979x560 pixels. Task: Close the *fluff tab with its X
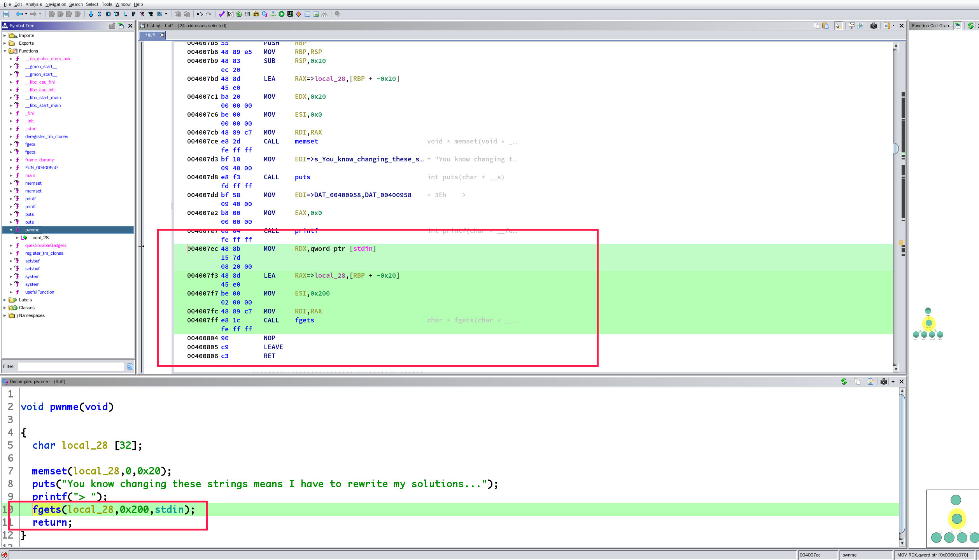[162, 35]
